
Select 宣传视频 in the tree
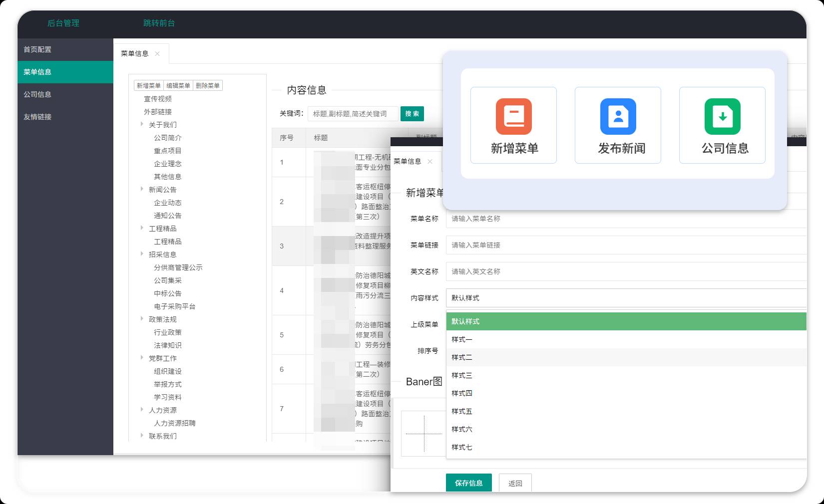click(158, 99)
